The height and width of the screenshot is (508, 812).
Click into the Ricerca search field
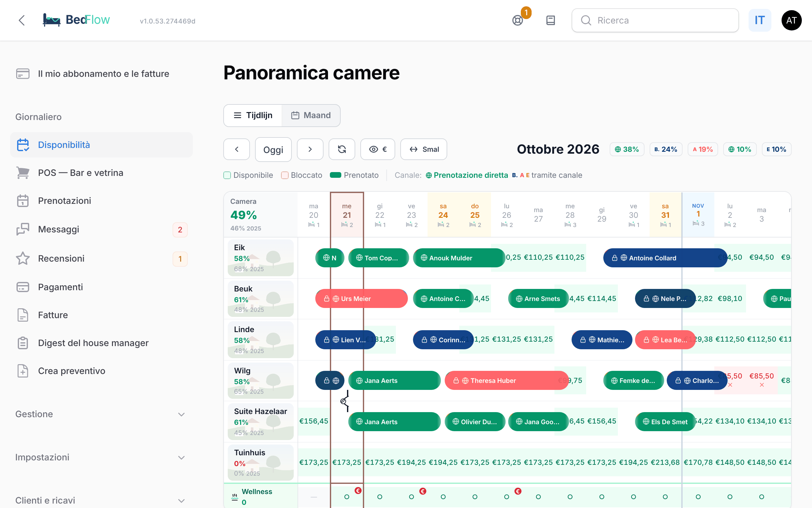[655, 21]
